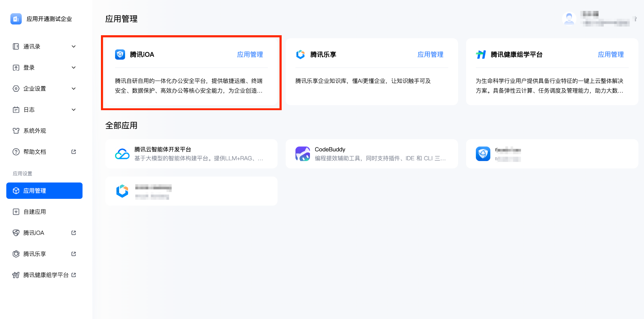This screenshot has height=319, width=644.
Task: Click external-link icon beside sidebar 腾讯健康组学平台
Action: 73,275
